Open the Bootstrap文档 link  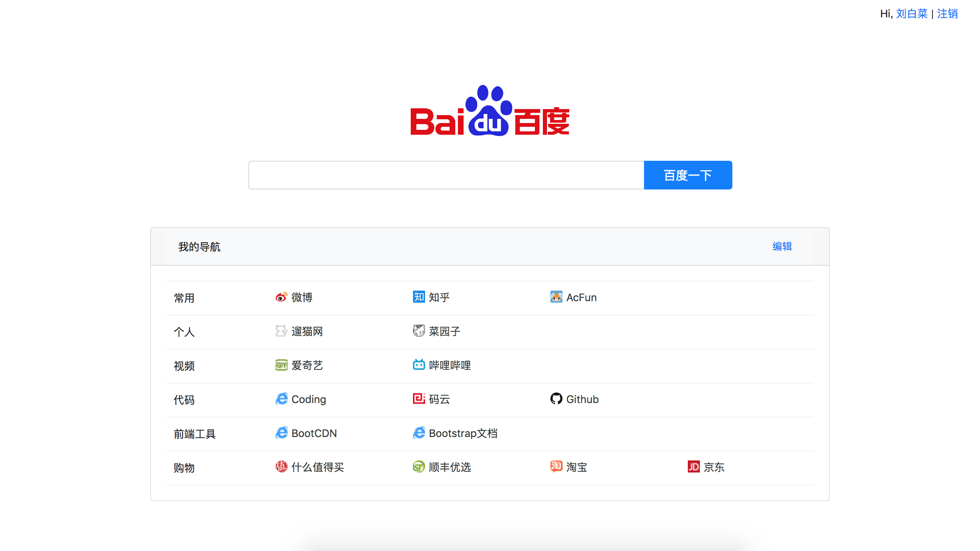tap(462, 433)
